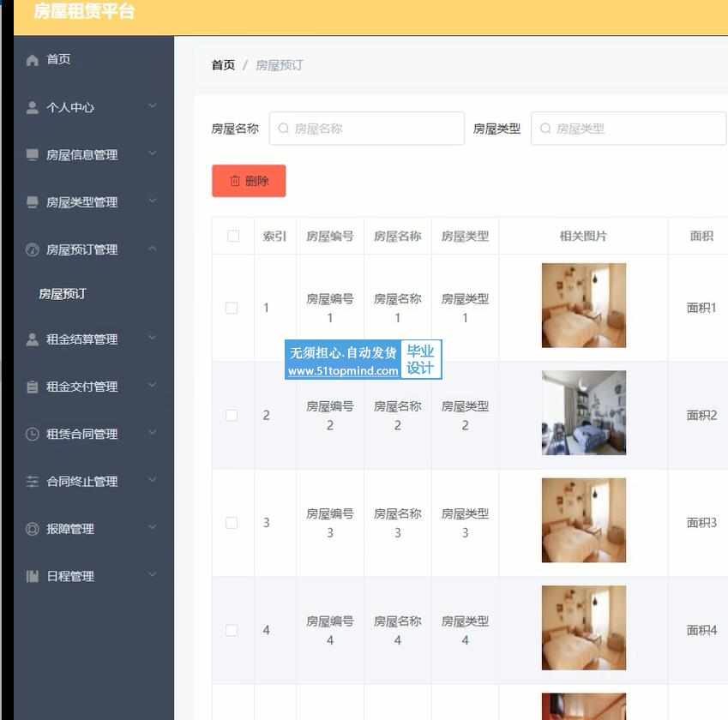Expand 报障管理 chevron arrow
Viewport: 728px width, 720px height.
click(x=153, y=527)
